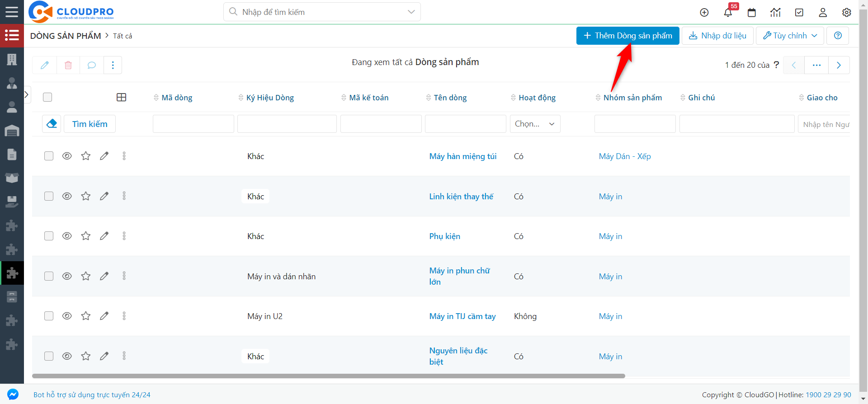Open the Messenger chat bot icon
868x404 pixels.
point(13,395)
